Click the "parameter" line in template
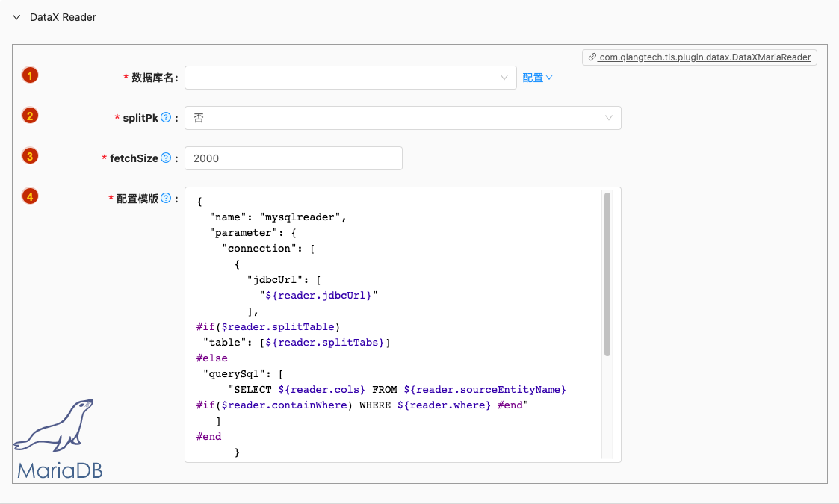The width and height of the screenshot is (839, 504). tap(253, 233)
